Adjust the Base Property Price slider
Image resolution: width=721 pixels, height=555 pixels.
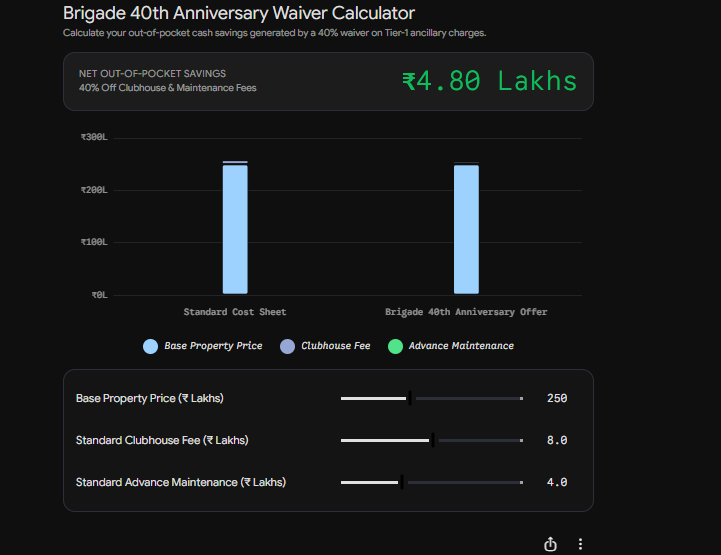pyautogui.click(x=432, y=398)
